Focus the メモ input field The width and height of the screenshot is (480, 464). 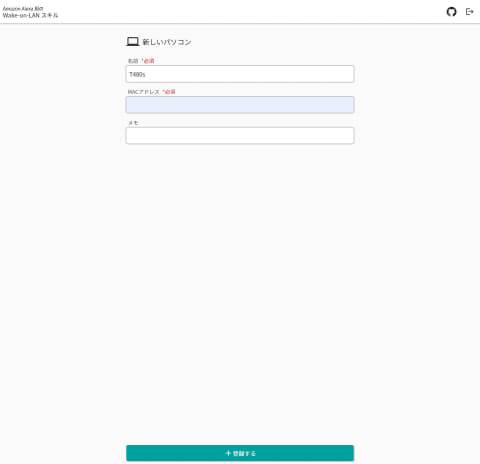tap(240, 136)
